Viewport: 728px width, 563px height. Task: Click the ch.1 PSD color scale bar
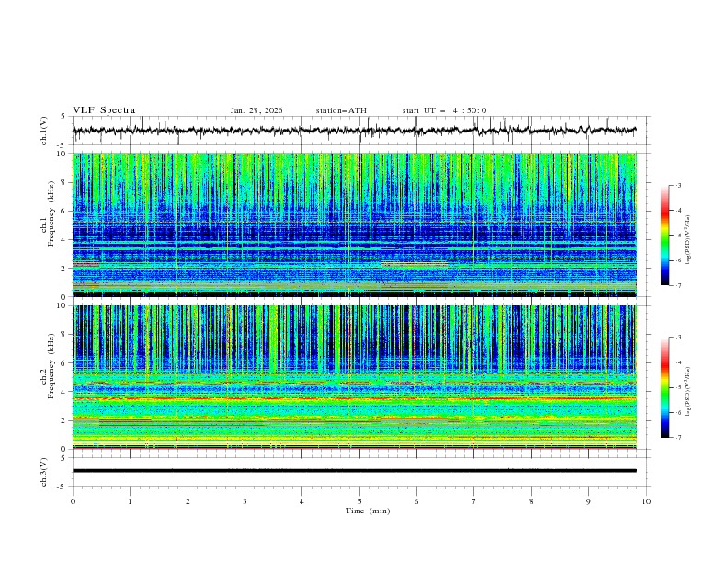click(x=665, y=236)
